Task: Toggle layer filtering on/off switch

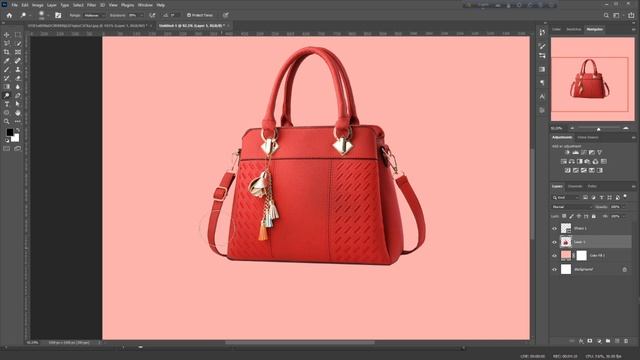Action: click(x=625, y=197)
